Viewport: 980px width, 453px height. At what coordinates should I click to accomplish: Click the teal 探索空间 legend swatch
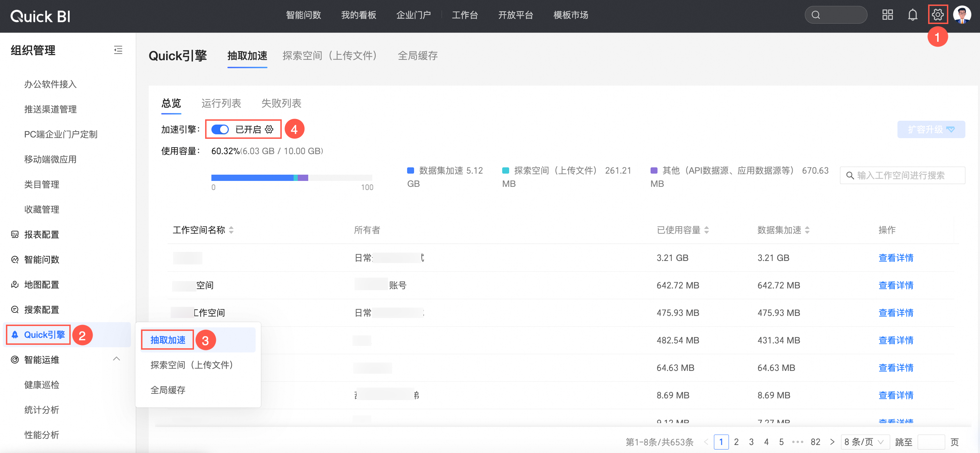[506, 170]
